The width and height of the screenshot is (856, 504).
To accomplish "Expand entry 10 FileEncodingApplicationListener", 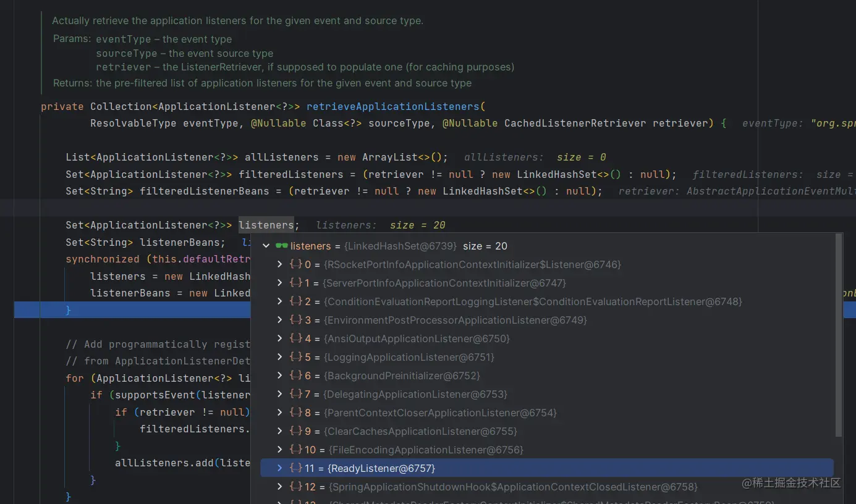I will tap(279, 450).
